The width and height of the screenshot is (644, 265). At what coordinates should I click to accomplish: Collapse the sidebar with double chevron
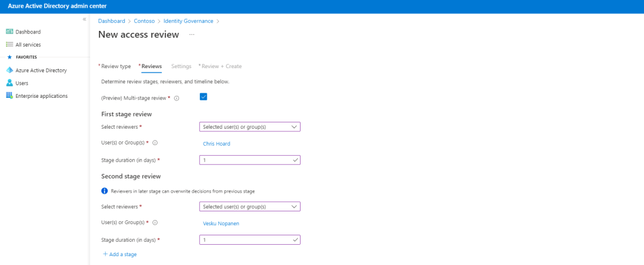point(84,20)
